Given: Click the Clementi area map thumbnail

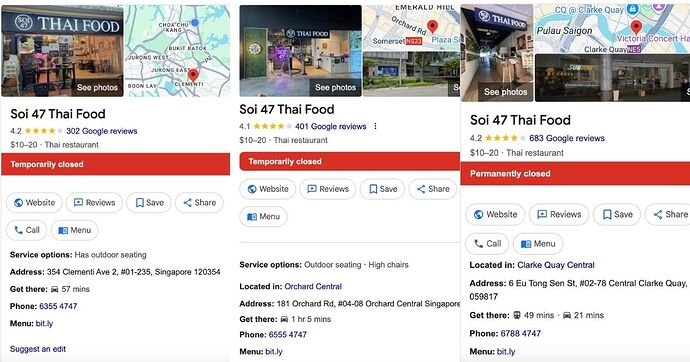Looking at the screenshot, I should pos(177,51).
